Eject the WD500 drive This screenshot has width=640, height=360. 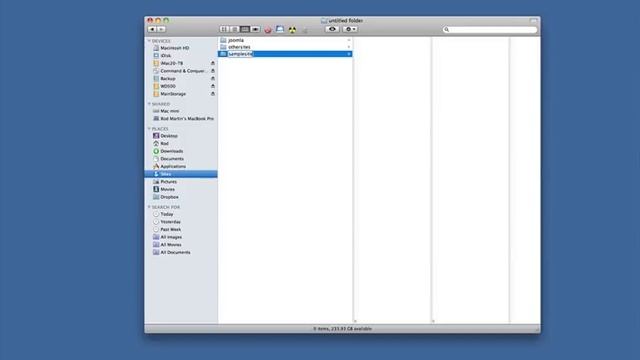(x=213, y=87)
